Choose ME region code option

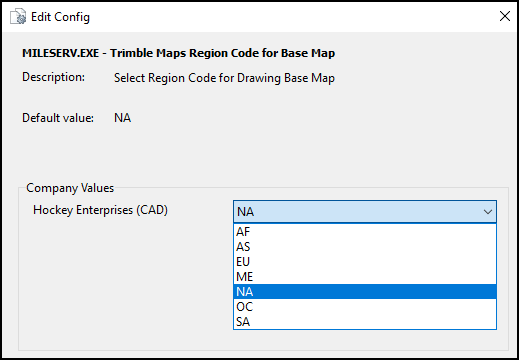point(365,277)
